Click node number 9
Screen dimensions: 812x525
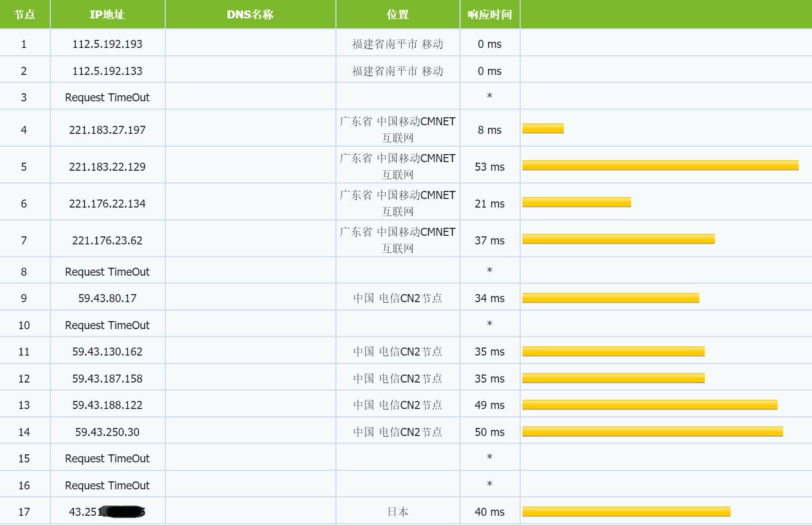(24, 298)
